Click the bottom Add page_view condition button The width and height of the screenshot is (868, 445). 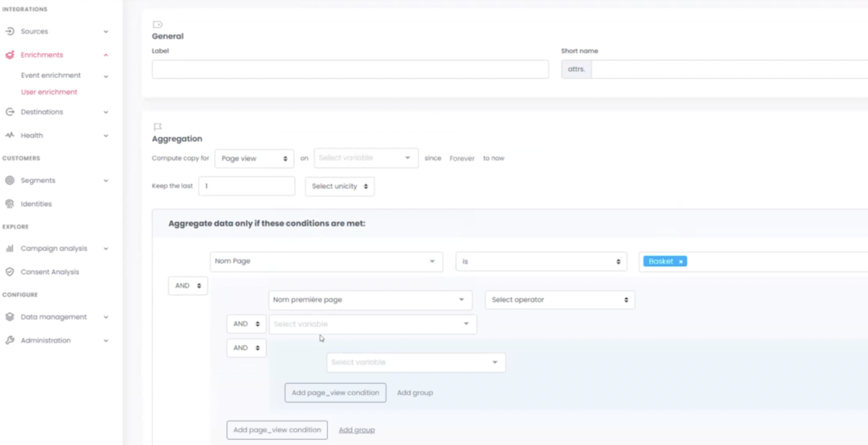pyautogui.click(x=277, y=431)
